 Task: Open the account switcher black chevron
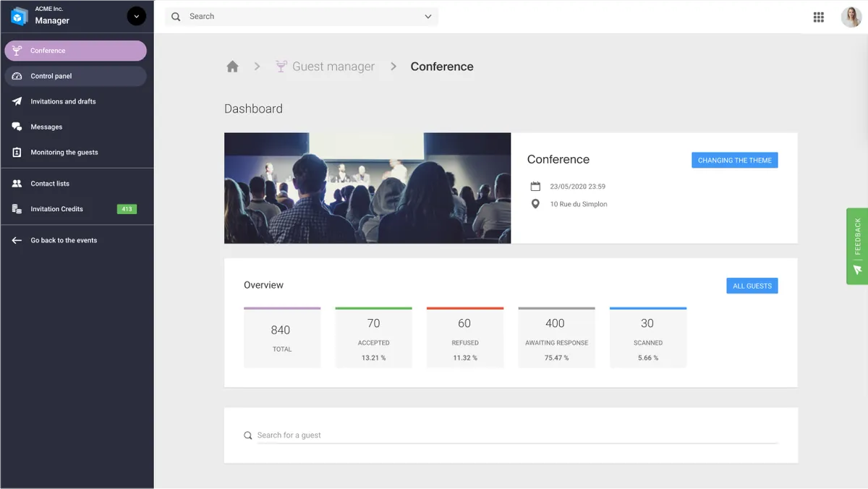(x=136, y=16)
